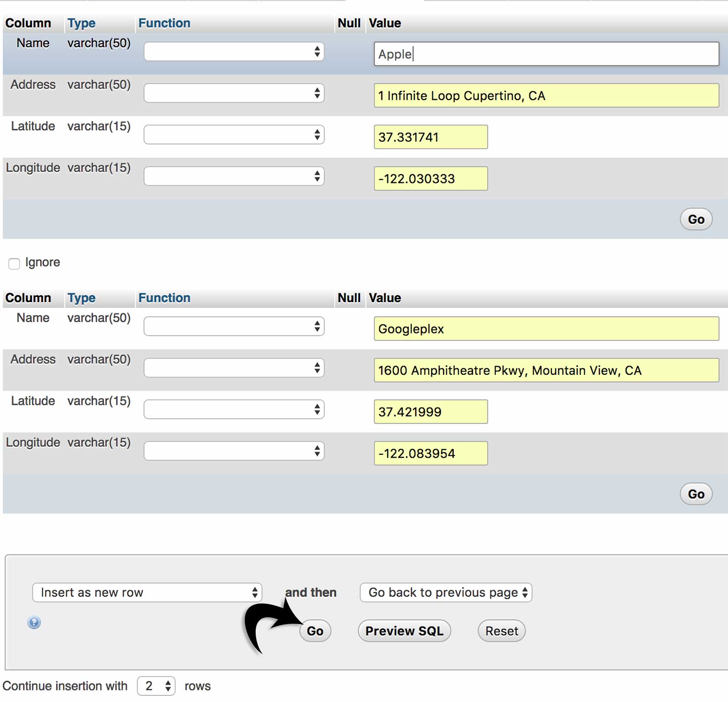Click the latitude field 37.331741
The image size is (728, 702).
pos(431,137)
